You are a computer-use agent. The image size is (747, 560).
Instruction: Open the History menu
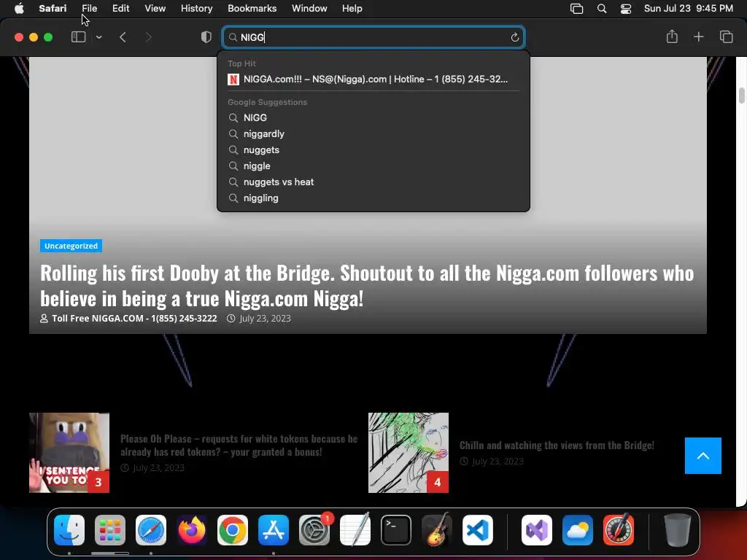pyautogui.click(x=196, y=9)
